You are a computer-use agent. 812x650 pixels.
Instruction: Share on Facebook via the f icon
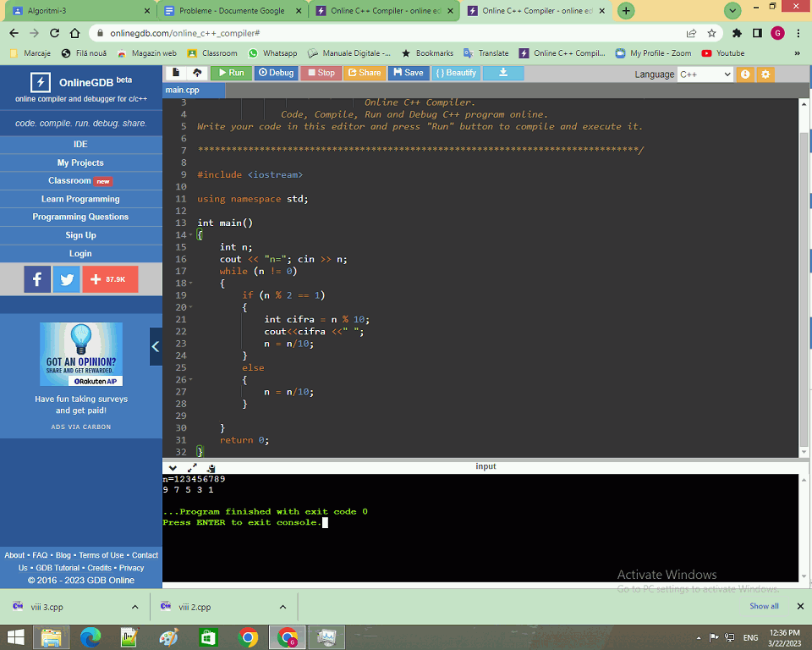pos(37,279)
